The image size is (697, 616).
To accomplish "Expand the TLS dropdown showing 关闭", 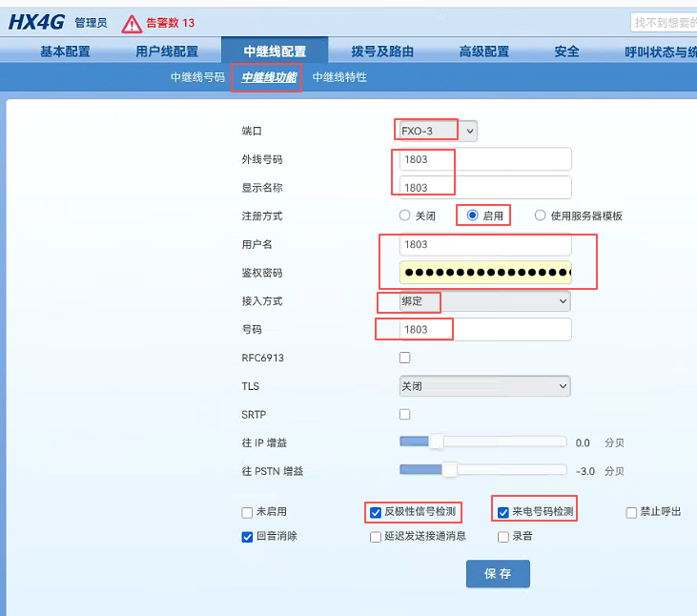I will 485,386.
